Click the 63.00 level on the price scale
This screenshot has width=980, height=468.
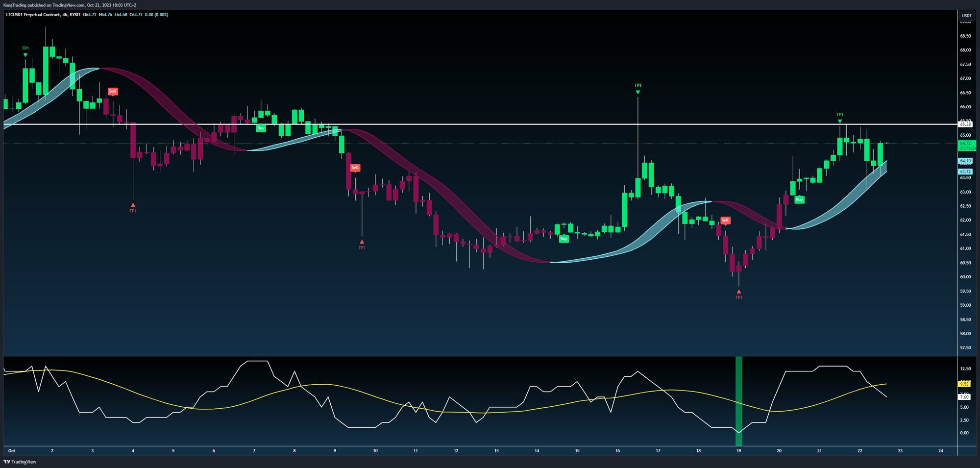(x=965, y=192)
